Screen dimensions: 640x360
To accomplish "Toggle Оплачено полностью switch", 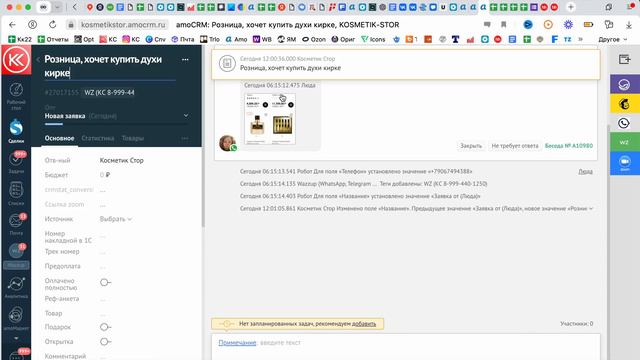I will 105,282.
